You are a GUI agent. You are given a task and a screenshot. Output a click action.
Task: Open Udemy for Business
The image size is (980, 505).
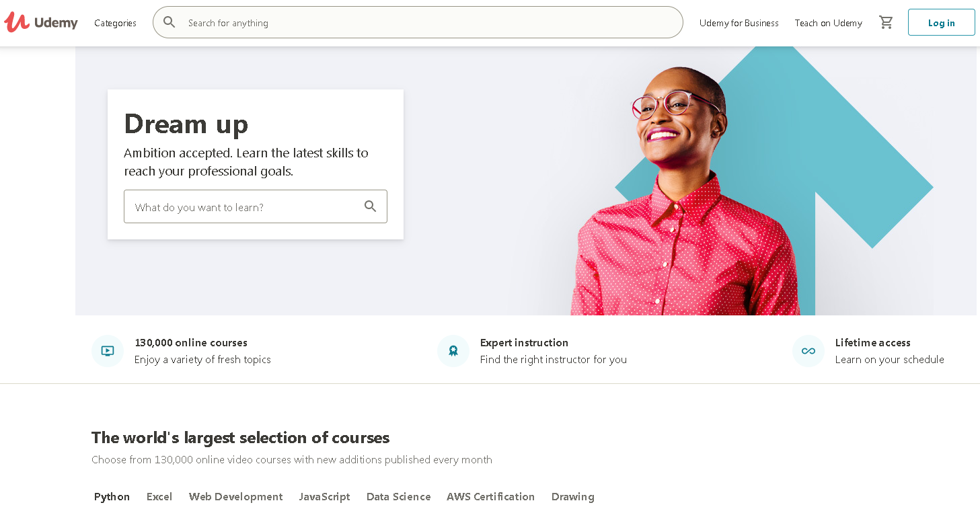pyautogui.click(x=739, y=22)
